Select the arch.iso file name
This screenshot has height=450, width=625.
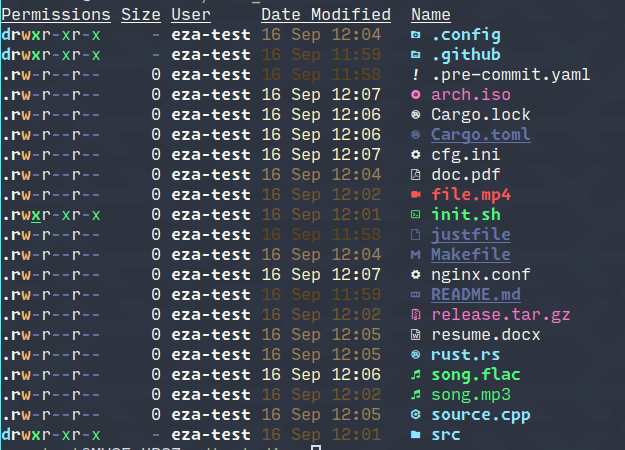point(471,95)
